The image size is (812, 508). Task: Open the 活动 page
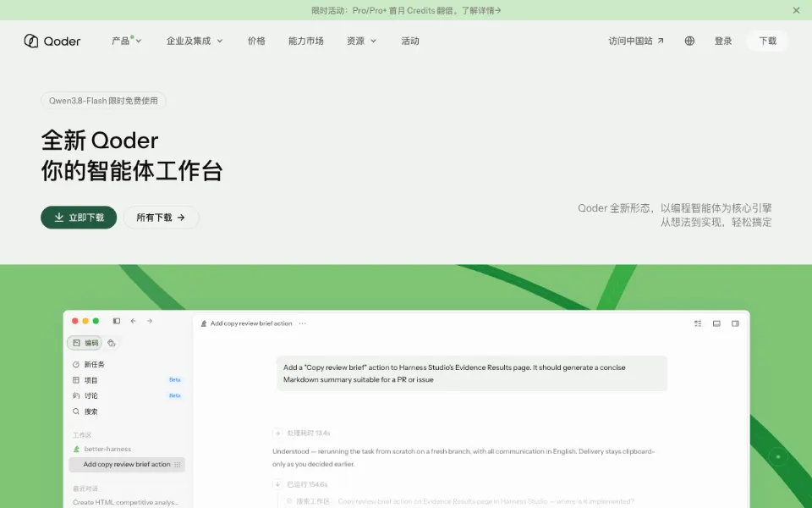(x=410, y=41)
